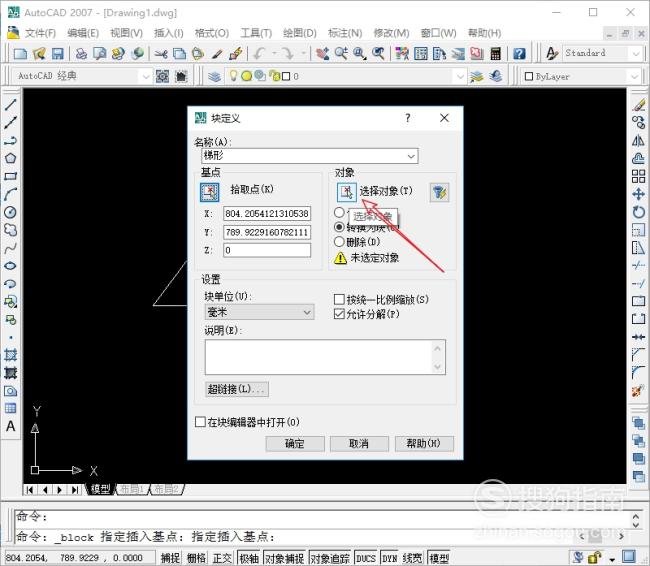Open the 编辑(E) menu
The image size is (650, 566).
tap(83, 33)
